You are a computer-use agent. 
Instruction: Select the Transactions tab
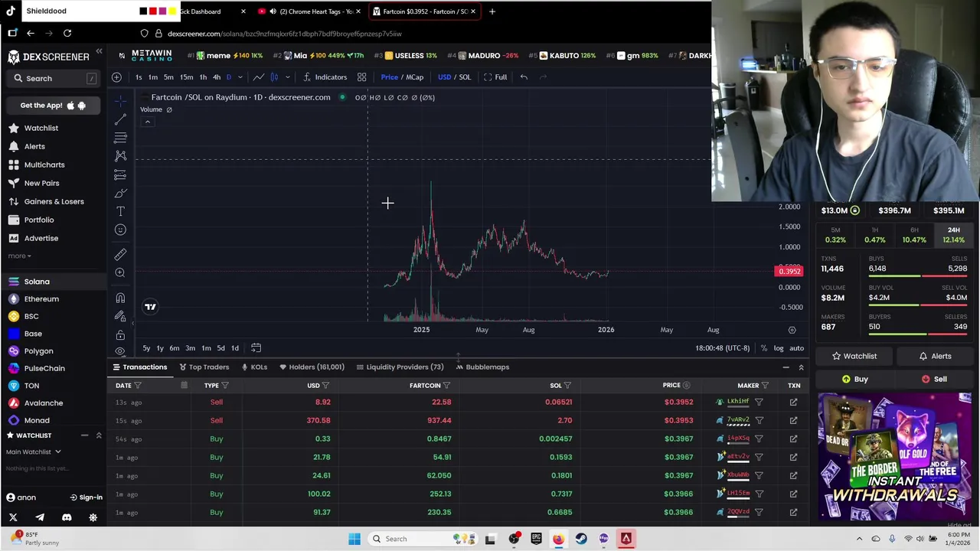click(x=139, y=367)
